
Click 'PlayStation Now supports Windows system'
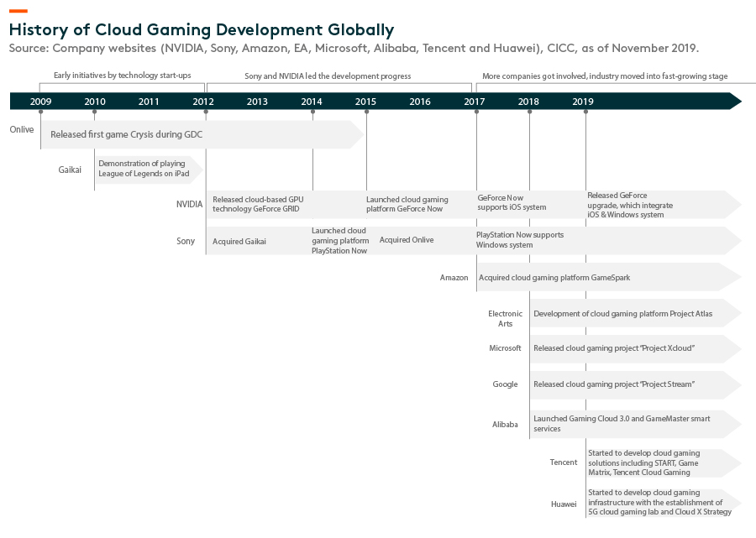pos(520,240)
